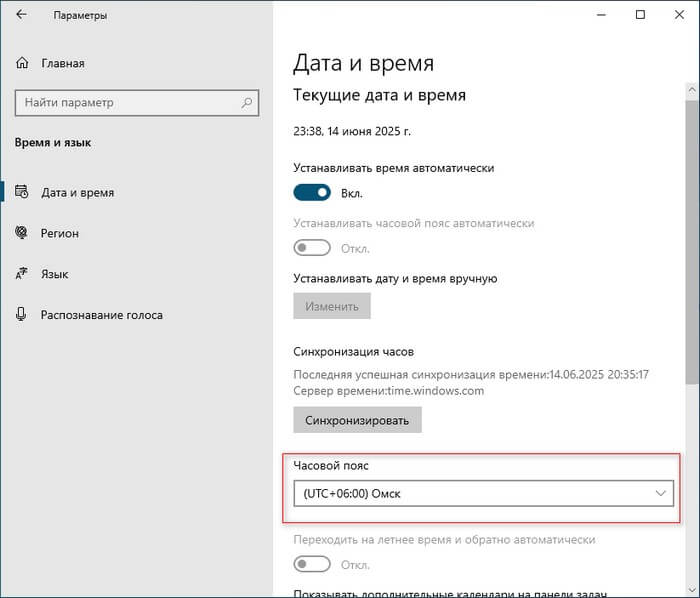
Task: Click the Распознавание голоса microphone icon
Action: click(21, 314)
